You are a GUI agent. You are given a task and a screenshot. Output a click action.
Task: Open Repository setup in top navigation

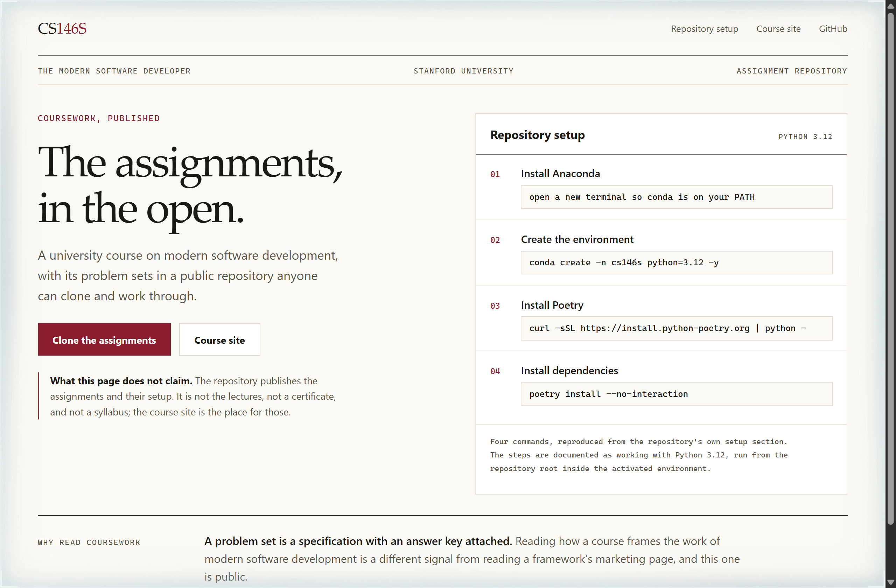[705, 29]
